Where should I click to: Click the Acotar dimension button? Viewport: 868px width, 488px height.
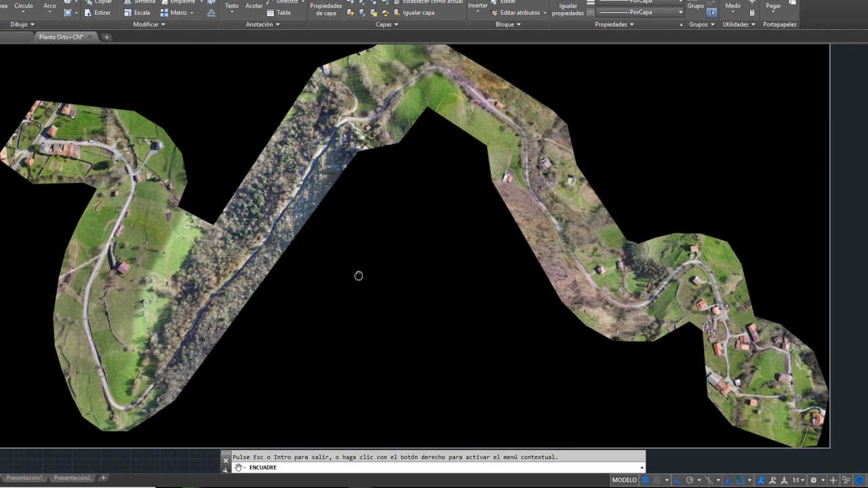click(254, 6)
